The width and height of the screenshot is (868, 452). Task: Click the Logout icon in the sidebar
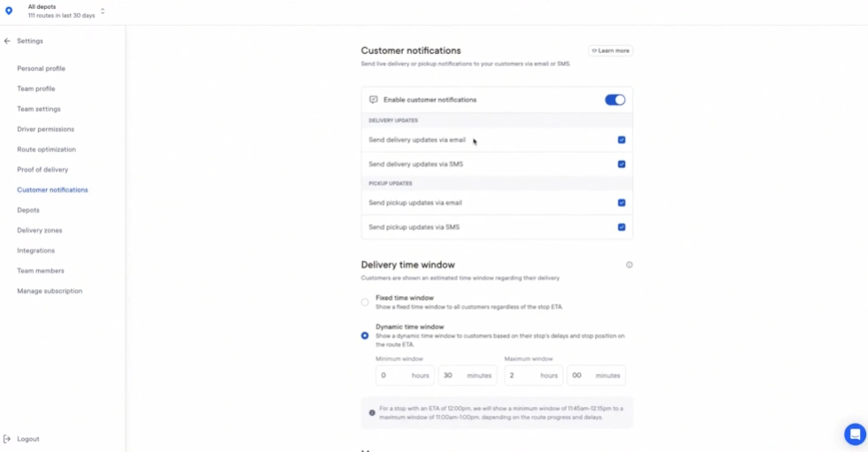click(7, 439)
